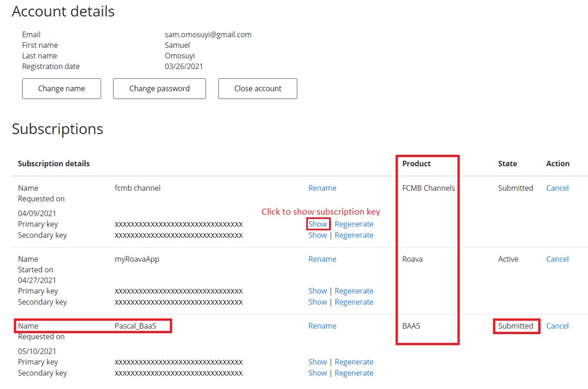Show primary key for myRoavaApp
The image size is (588, 389).
[x=318, y=291]
